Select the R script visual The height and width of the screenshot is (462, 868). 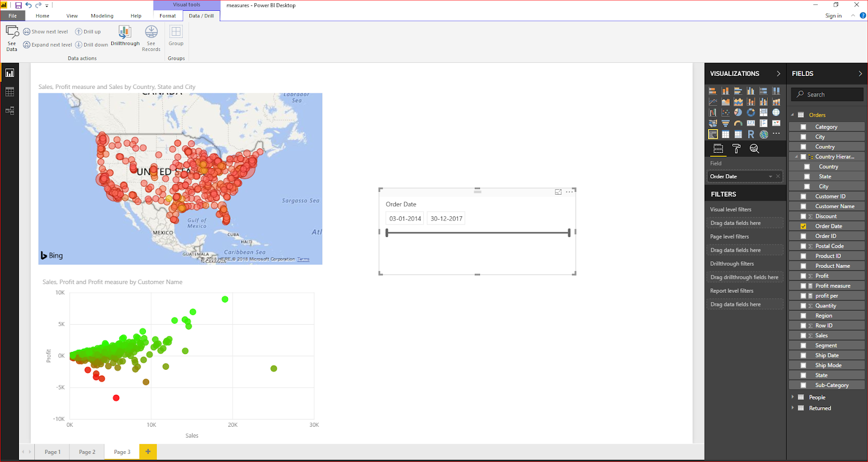[751, 134]
